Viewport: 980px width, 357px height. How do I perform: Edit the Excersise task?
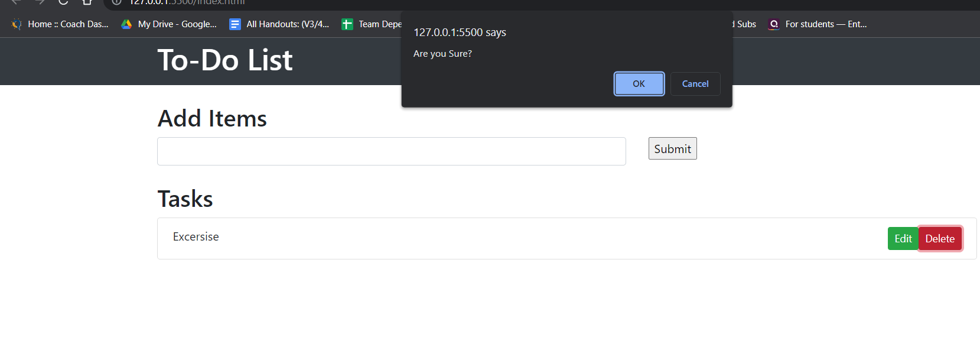tap(903, 239)
